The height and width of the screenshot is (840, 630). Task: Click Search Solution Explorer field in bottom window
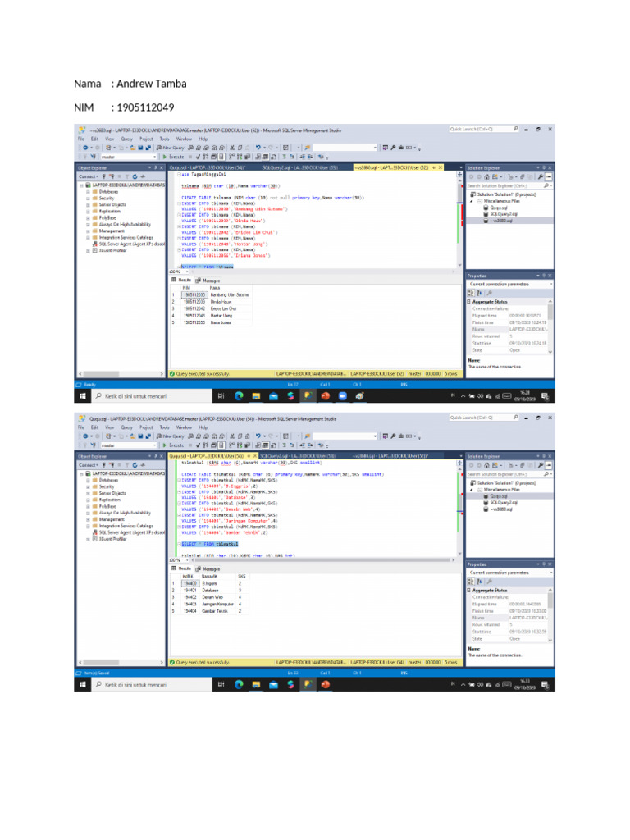509,475
